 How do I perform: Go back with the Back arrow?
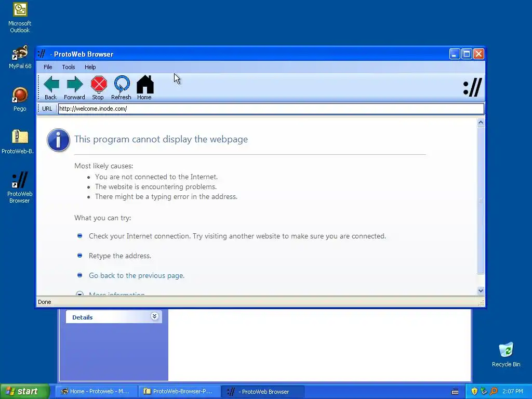[x=51, y=88]
